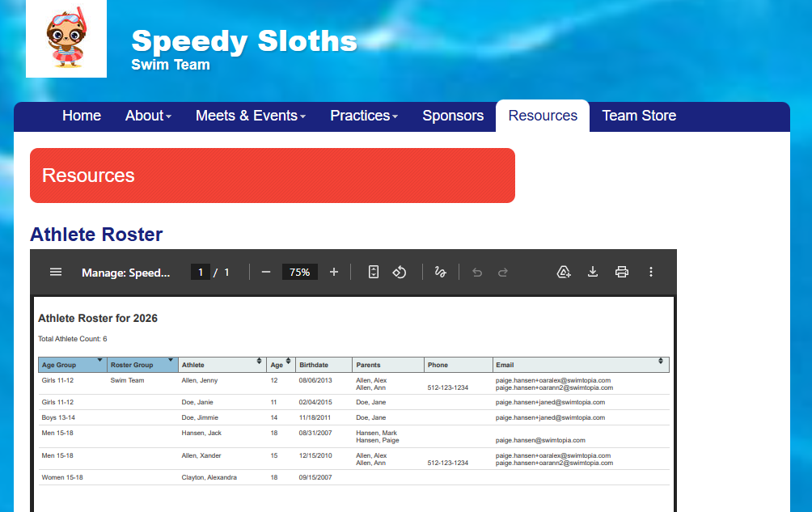This screenshot has width=812, height=512.
Task: Print the Athlete Roster PDF
Action: [622, 273]
